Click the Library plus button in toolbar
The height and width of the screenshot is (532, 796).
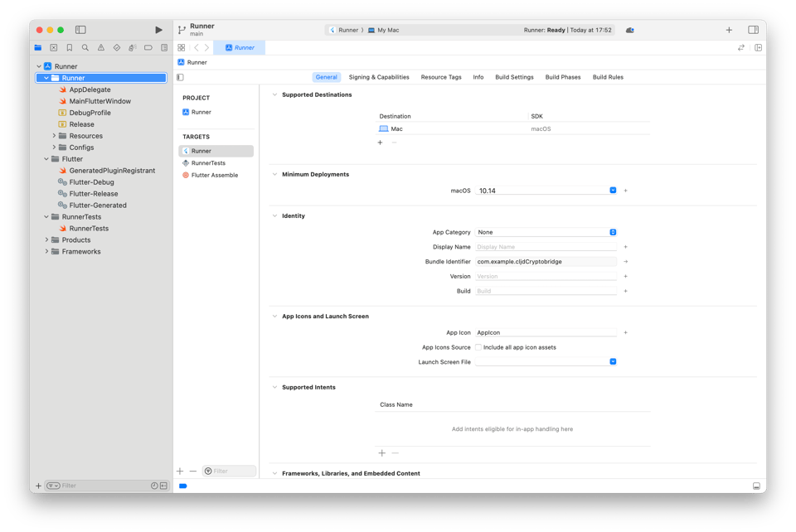click(729, 30)
